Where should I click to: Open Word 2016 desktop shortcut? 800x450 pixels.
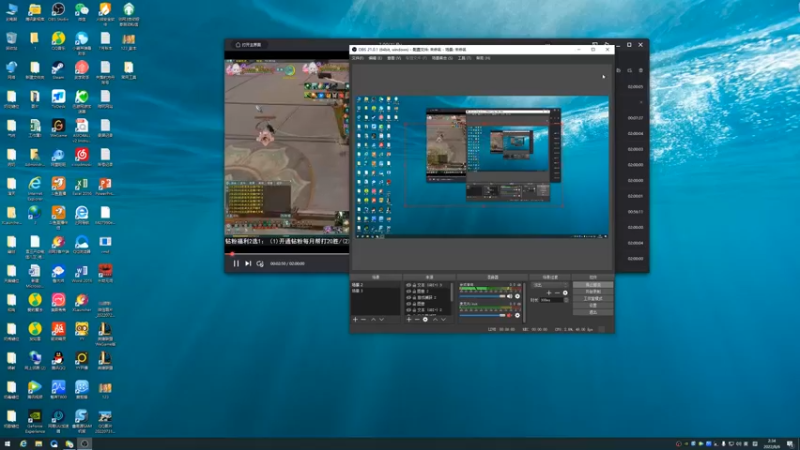pyautogui.click(x=82, y=273)
